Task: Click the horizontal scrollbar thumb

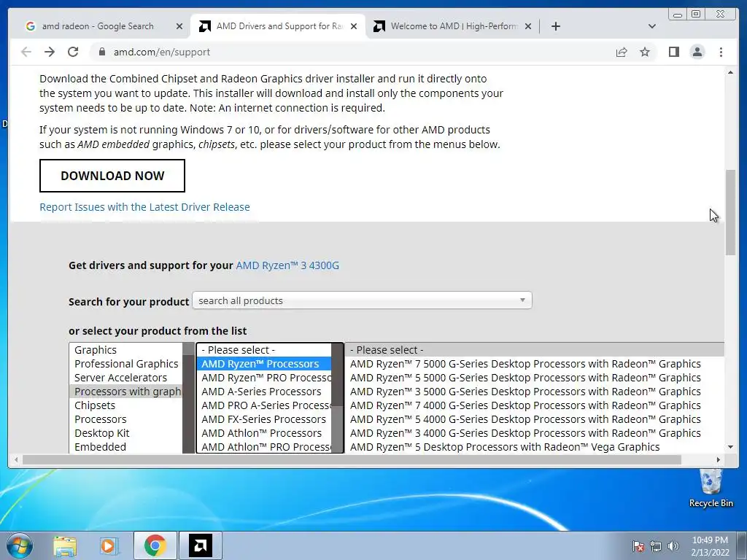Action: click(352, 459)
